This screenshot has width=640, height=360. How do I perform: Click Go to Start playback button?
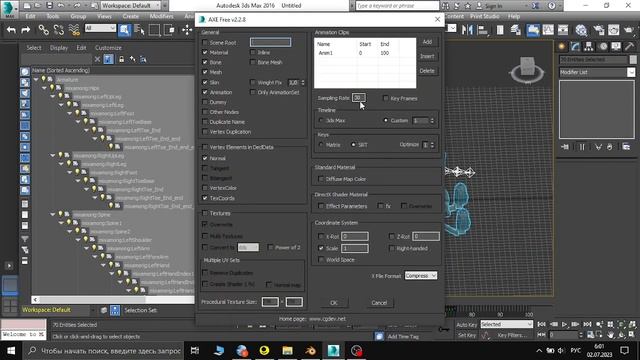[x=542, y=324]
